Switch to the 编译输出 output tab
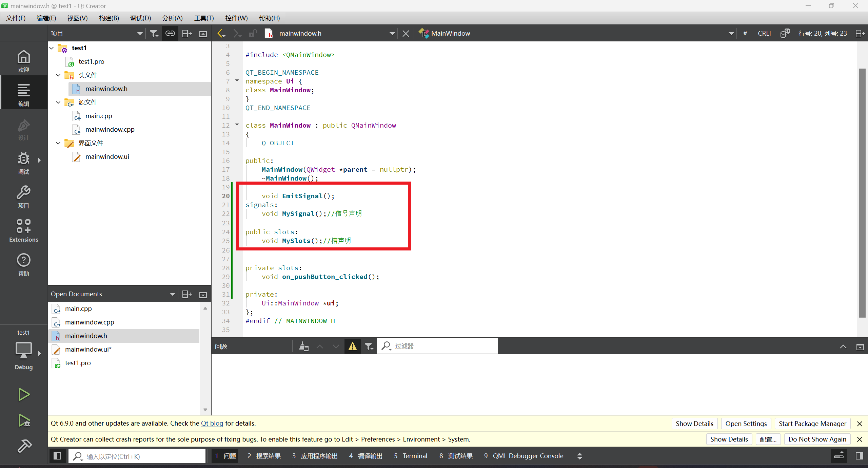This screenshot has height=468, width=868. pos(366,456)
